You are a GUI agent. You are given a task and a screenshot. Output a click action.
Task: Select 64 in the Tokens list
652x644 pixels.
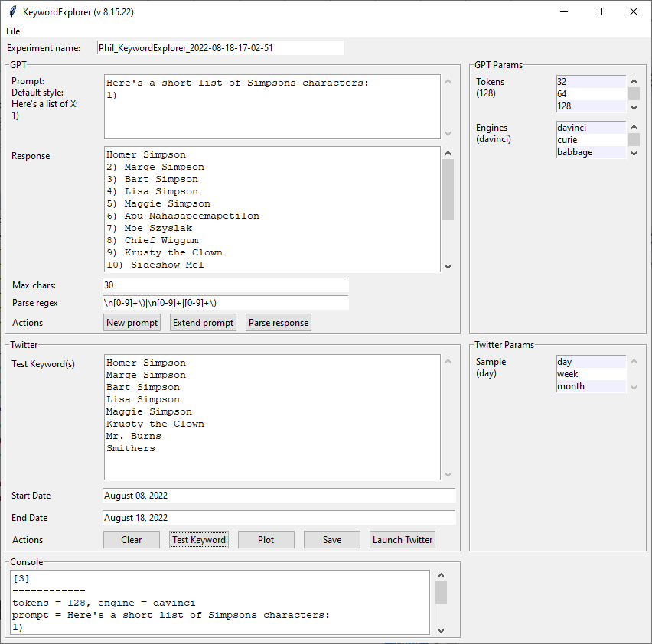click(591, 94)
